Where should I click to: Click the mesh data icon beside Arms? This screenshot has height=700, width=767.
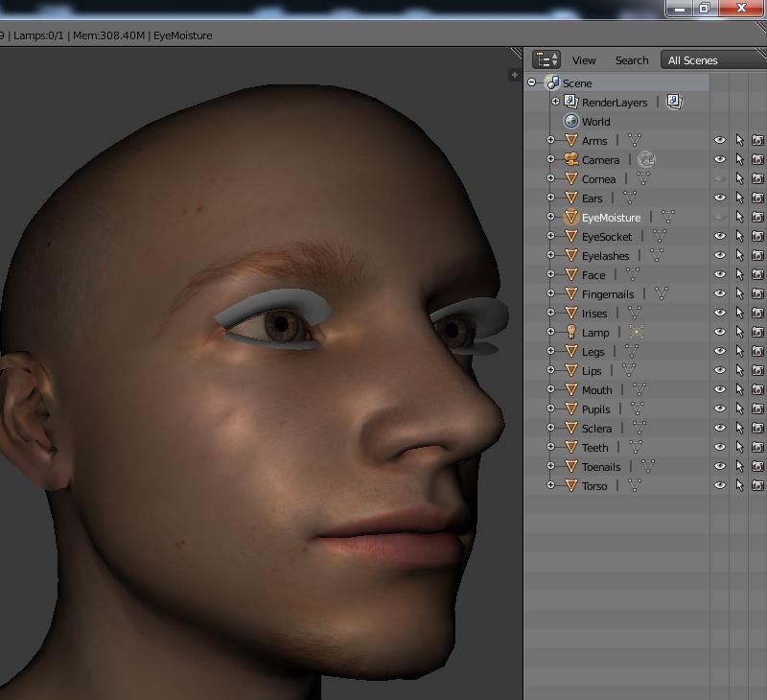[634, 140]
